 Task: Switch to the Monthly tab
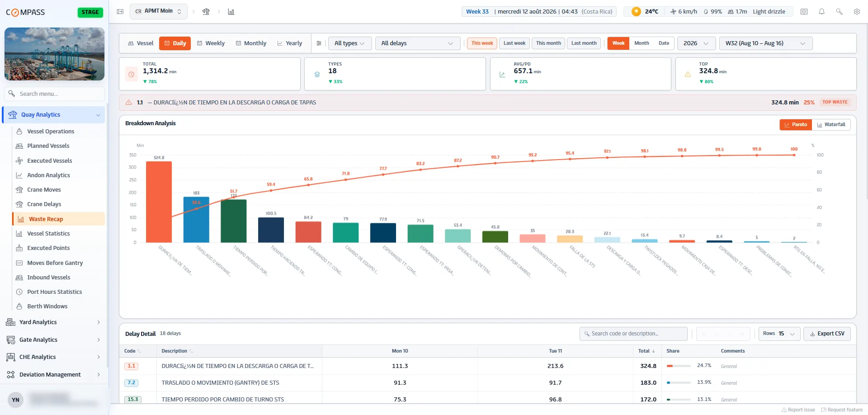(251, 43)
